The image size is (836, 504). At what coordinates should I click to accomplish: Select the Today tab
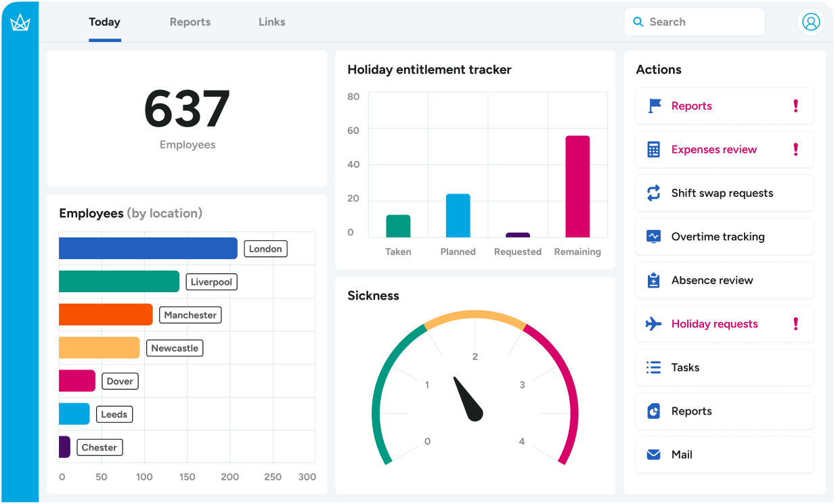click(104, 22)
